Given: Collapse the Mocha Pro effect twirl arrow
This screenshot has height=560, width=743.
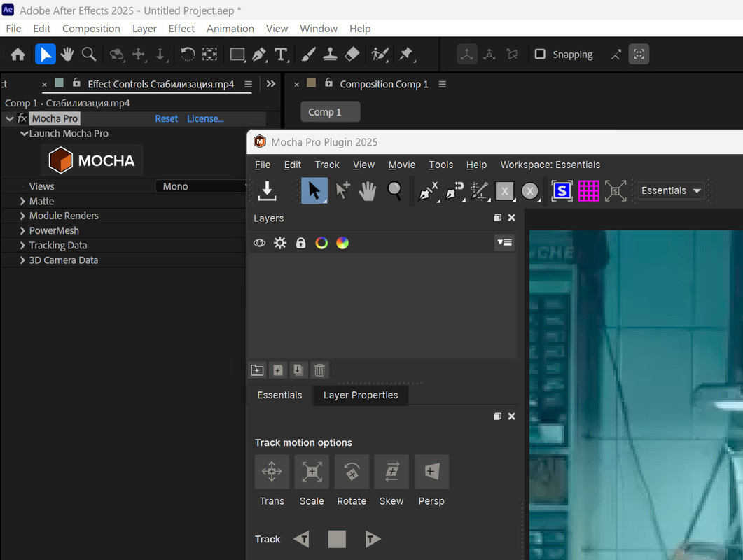Looking at the screenshot, I should click(x=10, y=118).
